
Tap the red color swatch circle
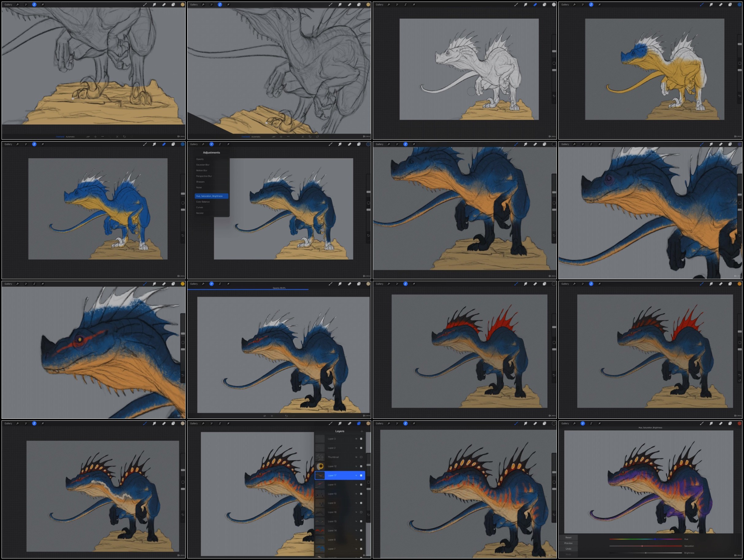[739, 423]
